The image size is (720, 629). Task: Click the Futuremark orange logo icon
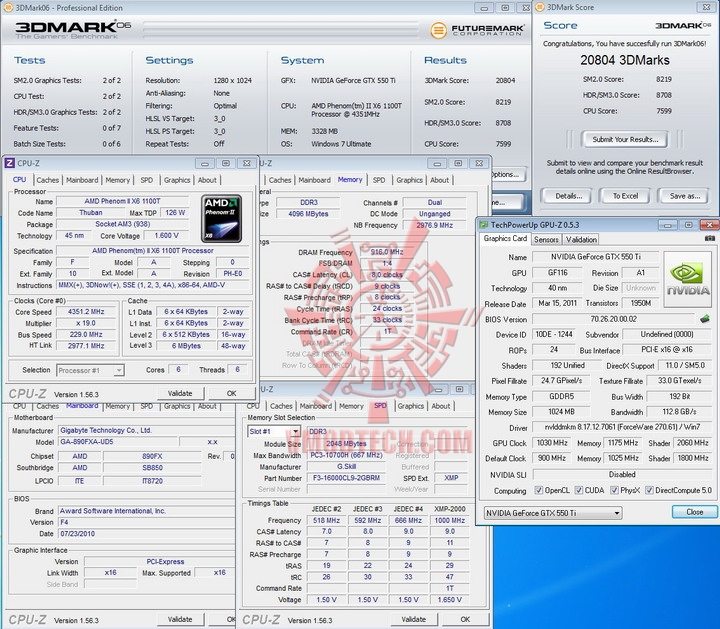438,30
